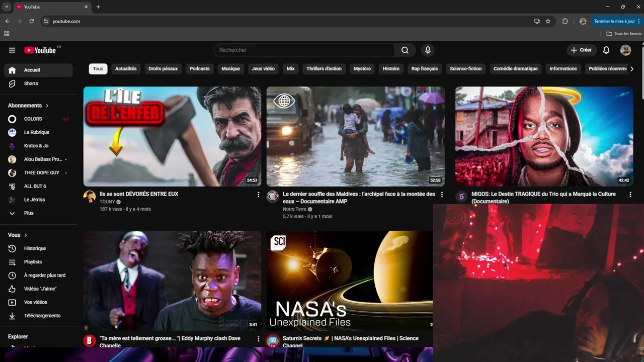The image size is (644, 362).
Task: Click the Shorts sidebar icon
Action: [13, 83]
